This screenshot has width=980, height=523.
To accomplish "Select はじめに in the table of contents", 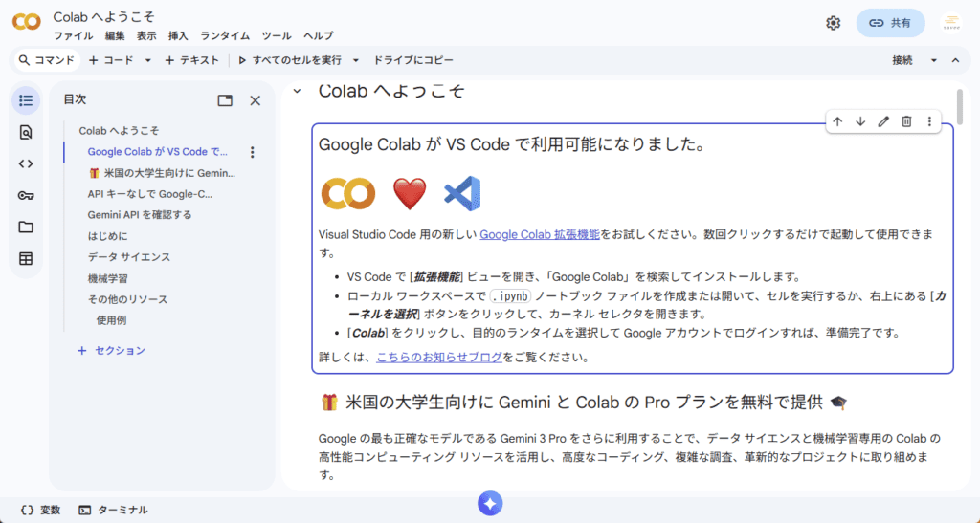I will 107,236.
